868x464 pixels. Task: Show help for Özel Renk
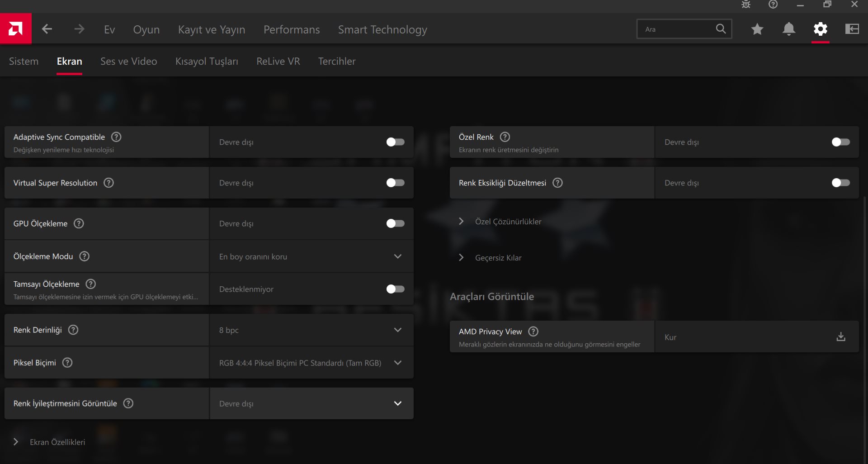tap(505, 137)
